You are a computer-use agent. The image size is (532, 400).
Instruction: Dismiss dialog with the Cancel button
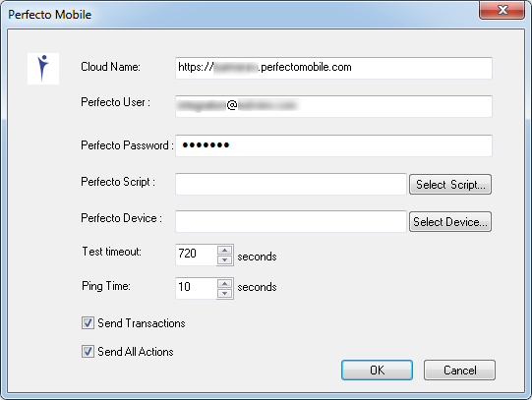click(x=459, y=370)
